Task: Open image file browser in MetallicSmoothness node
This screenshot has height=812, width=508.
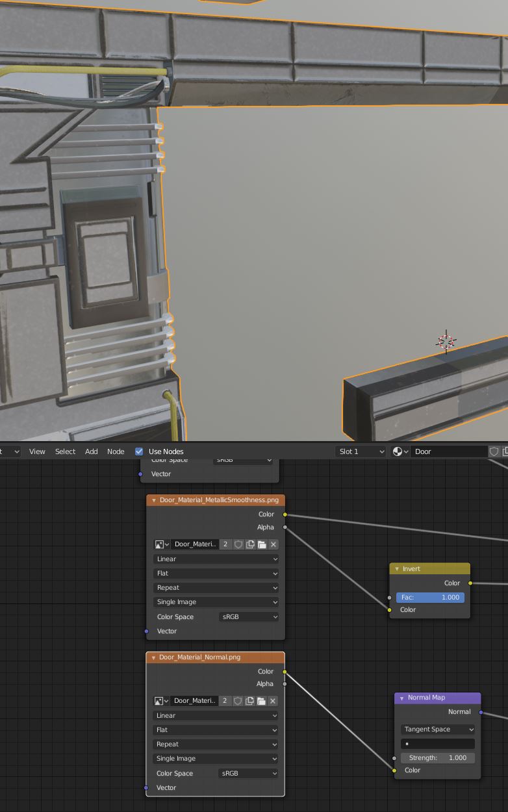Action: pyautogui.click(x=262, y=544)
